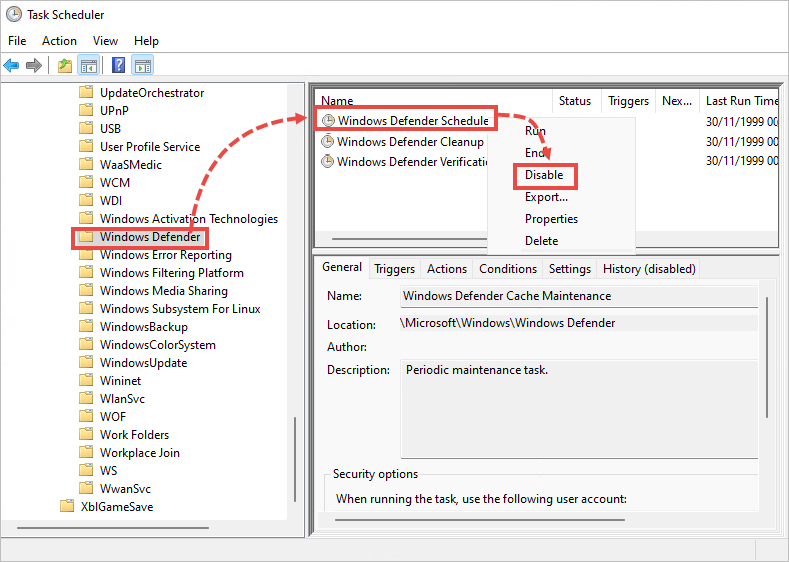Click the clock icon beside Windows Defender Cleanup

pyautogui.click(x=328, y=141)
